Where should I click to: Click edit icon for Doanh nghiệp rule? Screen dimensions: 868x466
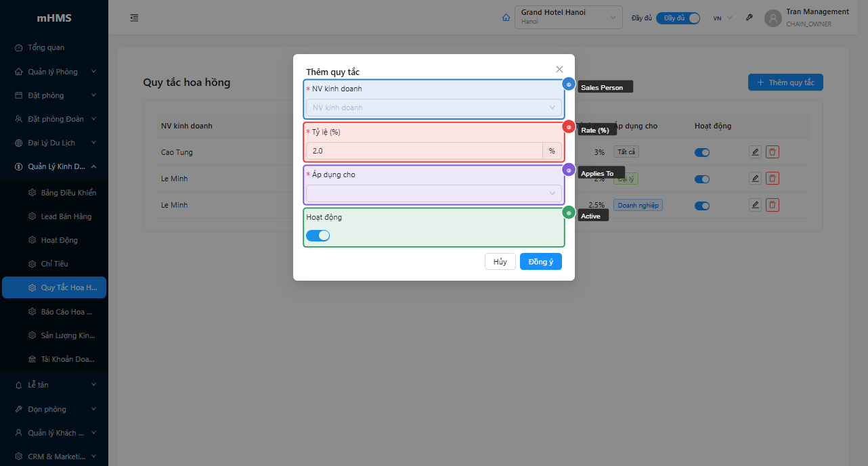tap(755, 205)
